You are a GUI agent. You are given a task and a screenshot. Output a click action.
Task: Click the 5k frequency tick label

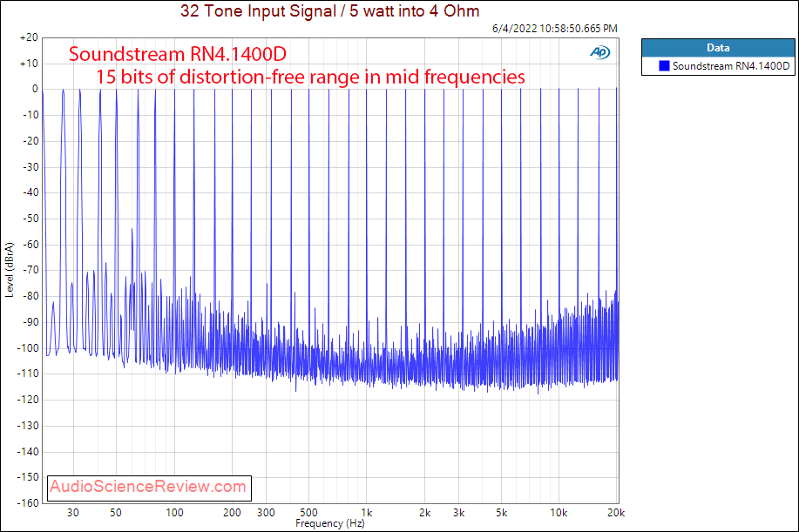[501, 513]
